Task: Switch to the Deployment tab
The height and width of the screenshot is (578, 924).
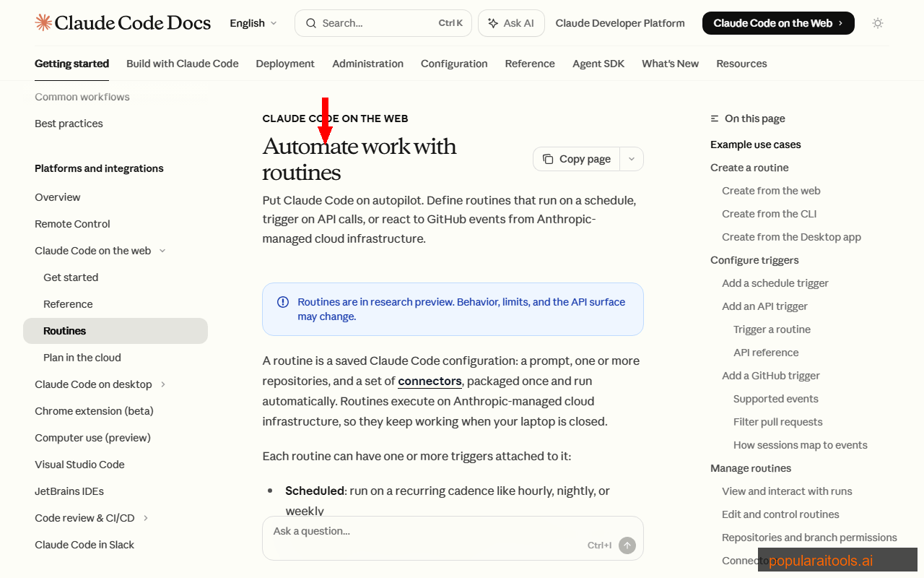Action: (285, 64)
